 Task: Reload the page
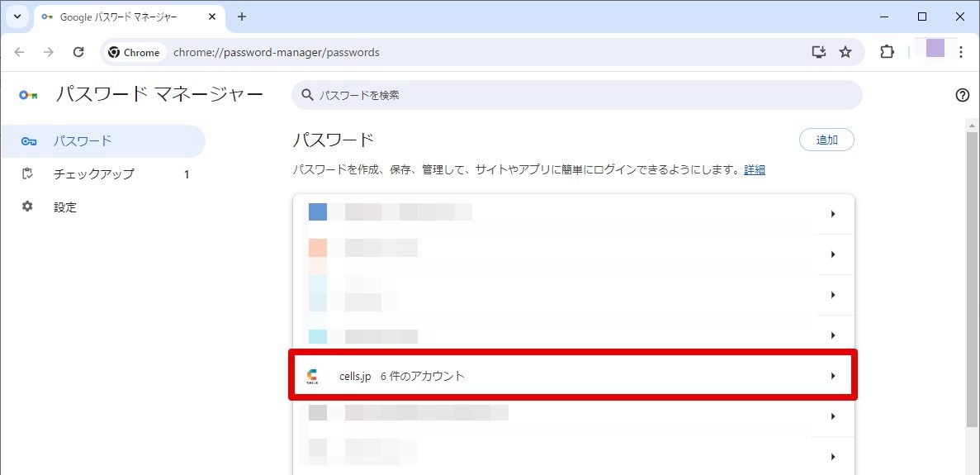[x=78, y=53]
